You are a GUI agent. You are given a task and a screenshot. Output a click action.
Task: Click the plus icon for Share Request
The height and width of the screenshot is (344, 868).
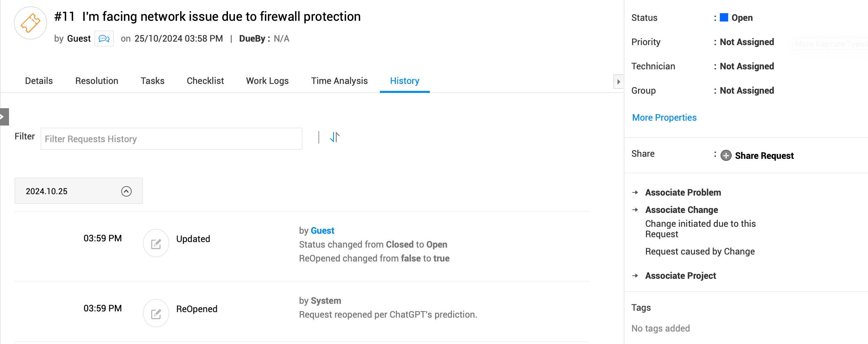point(726,155)
